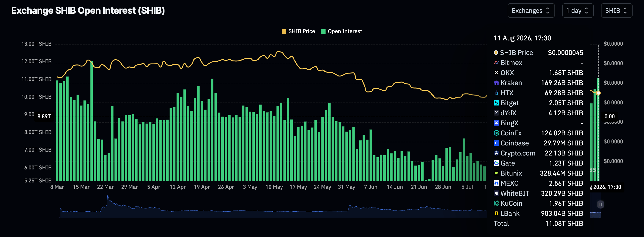Click the KuCoin logo icon
This screenshot has width=644, height=237.
(x=496, y=203)
